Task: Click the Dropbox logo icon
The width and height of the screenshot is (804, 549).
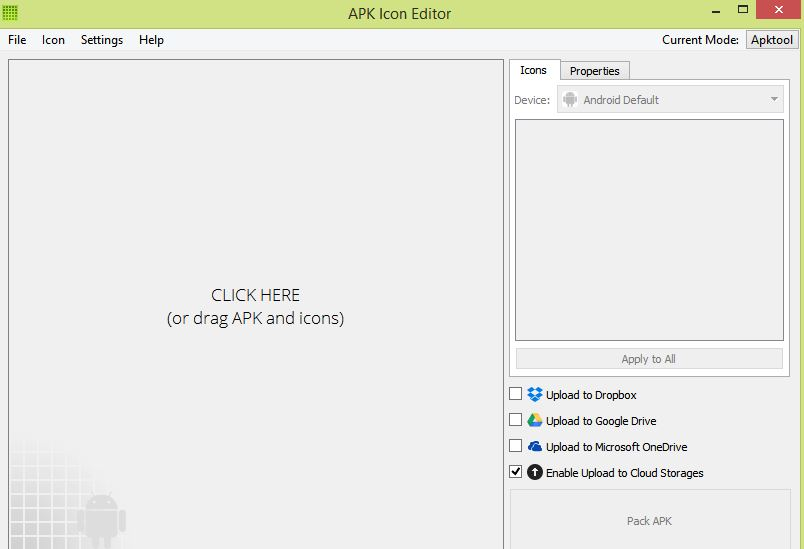Action: click(x=535, y=395)
